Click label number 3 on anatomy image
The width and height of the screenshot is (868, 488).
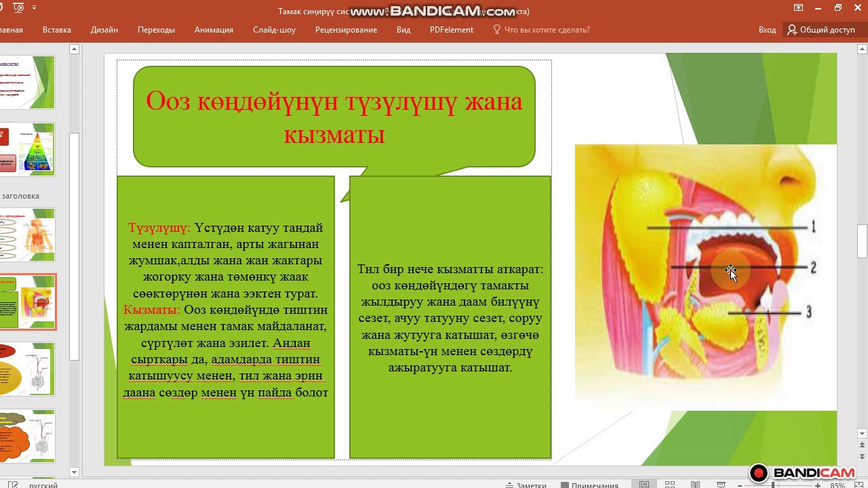point(809,312)
